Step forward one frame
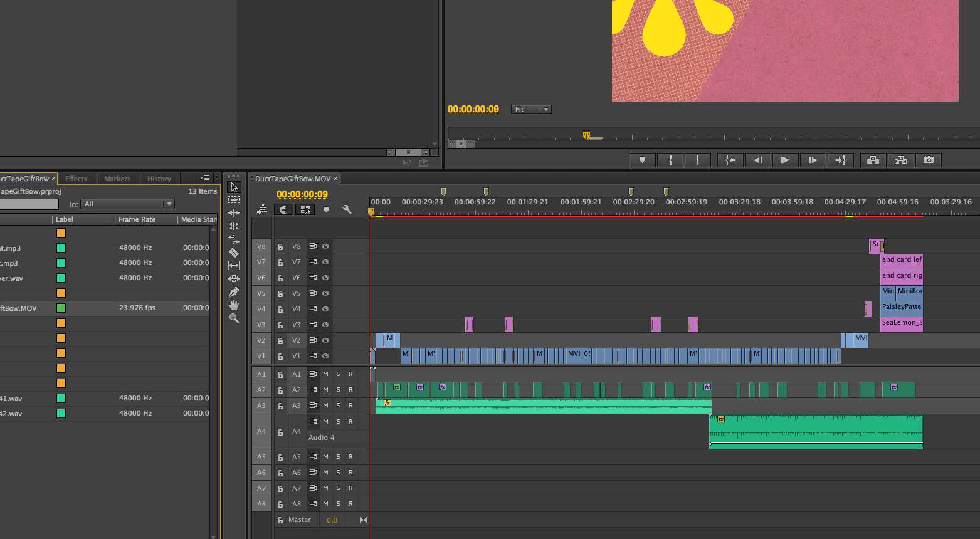Viewport: 980px width, 539px height. point(813,160)
